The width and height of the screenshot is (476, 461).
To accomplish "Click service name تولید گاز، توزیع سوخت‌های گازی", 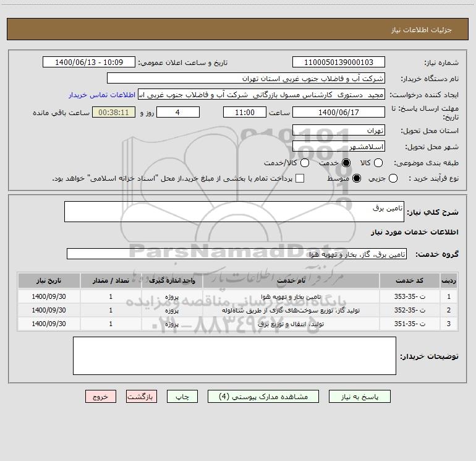I will coord(291,310).
